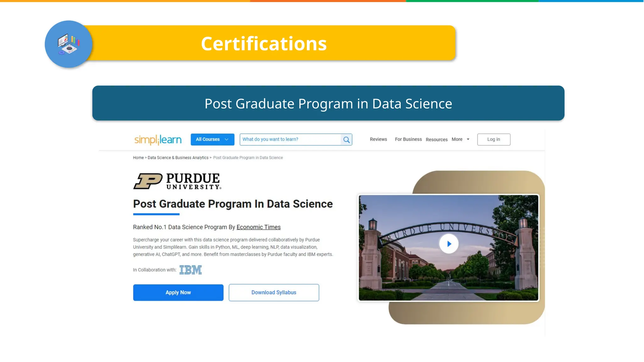Viewport: 644px width, 362px height.
Task: Expand the More dropdown menu
Action: tap(460, 139)
